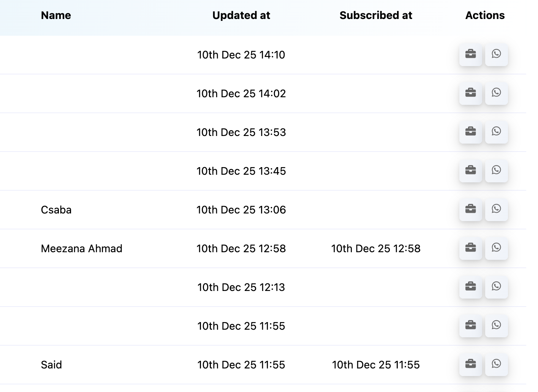Click the 13:06 updated timestamp
The image size is (538, 392).
241,210
